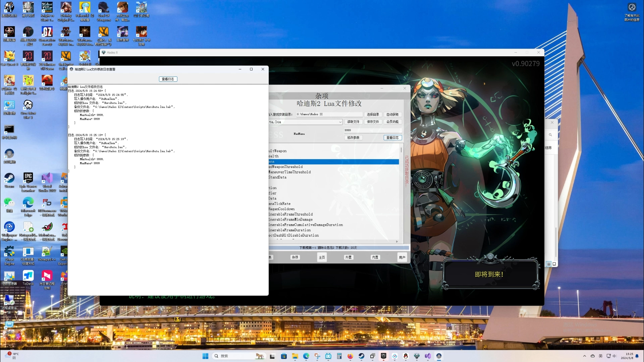
Task: Click the 保存文件 button
Action: pyautogui.click(x=373, y=122)
